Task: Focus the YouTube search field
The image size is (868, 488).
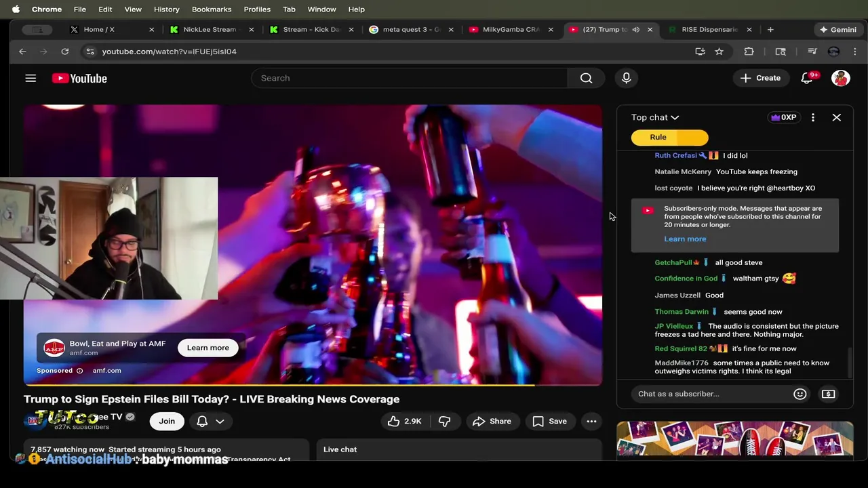Action: (x=410, y=78)
